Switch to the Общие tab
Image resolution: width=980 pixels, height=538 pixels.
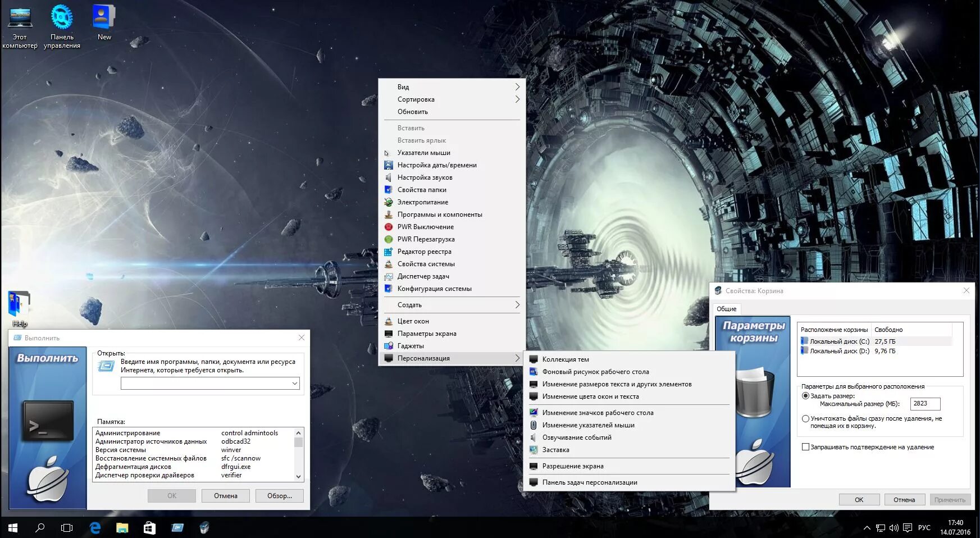pos(726,308)
